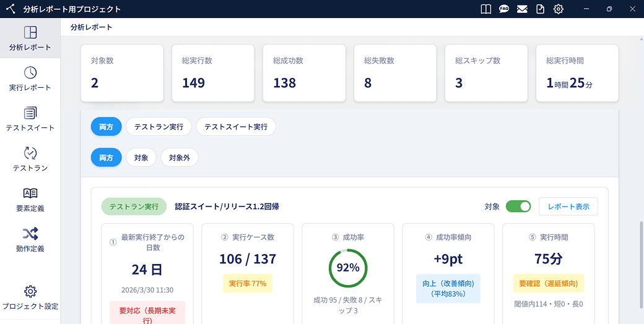The height and width of the screenshot is (324, 644).
Task: Restore down the application window
Action: (x=609, y=9)
